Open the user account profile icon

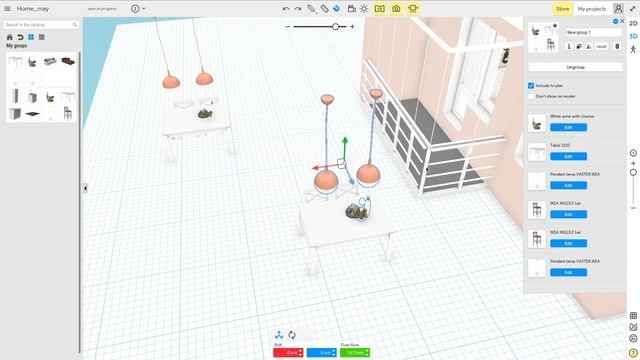pyautogui.click(x=618, y=9)
